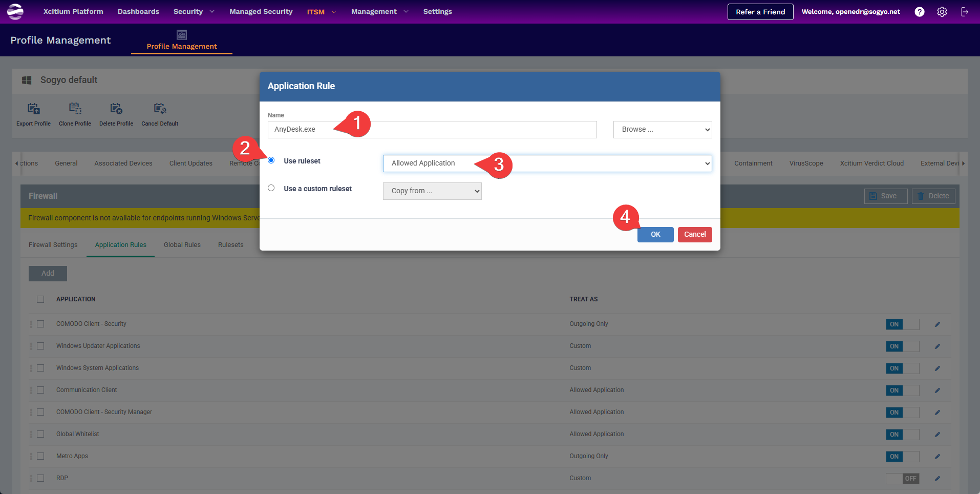This screenshot has height=494, width=980.
Task: Switch to the Rulesets tab
Action: pos(231,245)
